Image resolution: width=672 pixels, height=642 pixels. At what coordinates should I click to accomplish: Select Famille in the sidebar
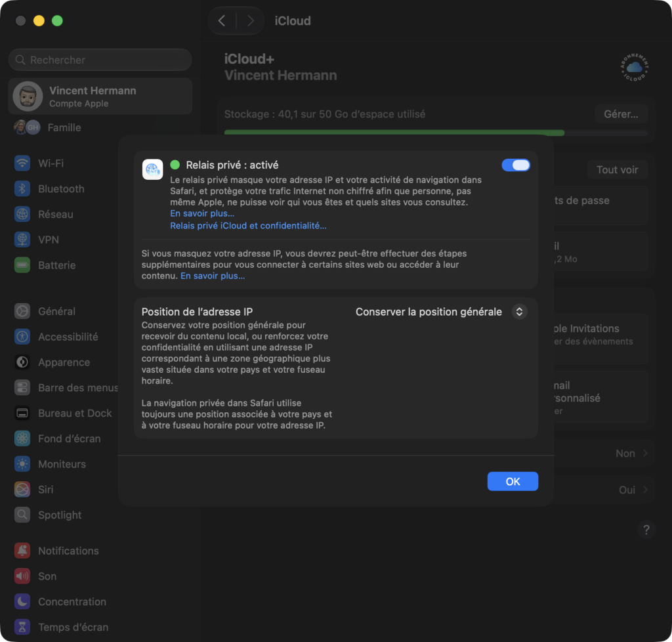click(64, 127)
